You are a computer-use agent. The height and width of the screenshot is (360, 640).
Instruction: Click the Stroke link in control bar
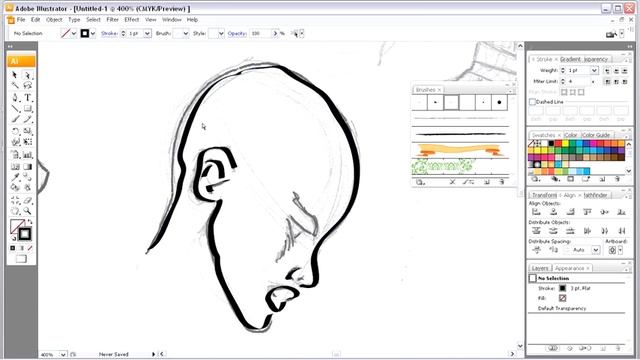pos(109,33)
